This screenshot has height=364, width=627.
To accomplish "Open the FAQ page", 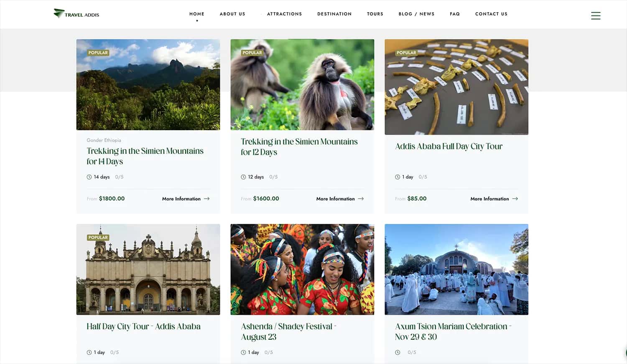I will coord(455,14).
